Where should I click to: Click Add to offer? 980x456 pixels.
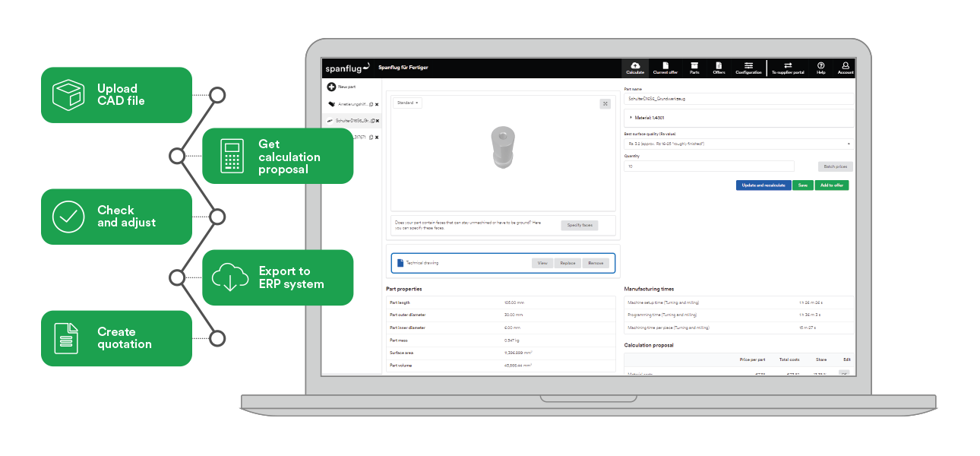(832, 185)
